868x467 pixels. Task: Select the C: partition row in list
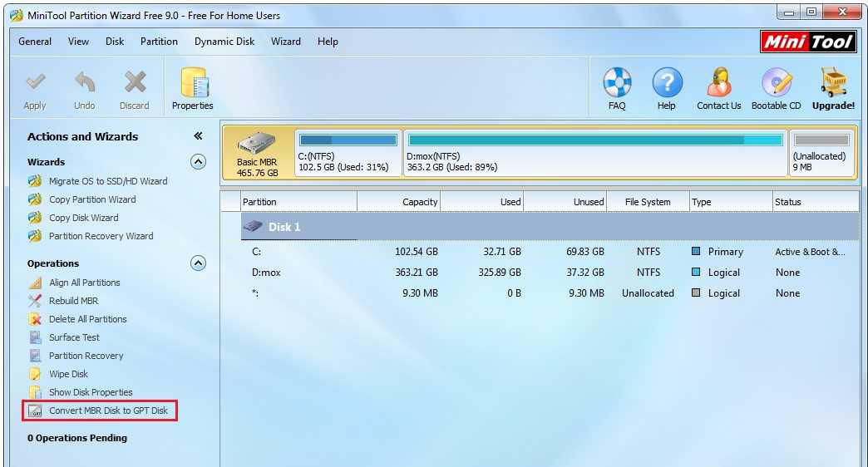[x=416, y=252]
